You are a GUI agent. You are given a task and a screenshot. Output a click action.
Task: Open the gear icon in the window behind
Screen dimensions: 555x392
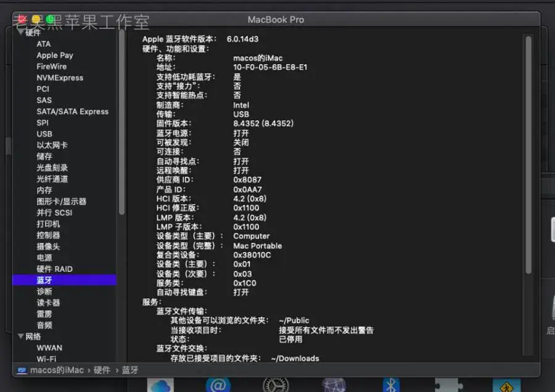[x=276, y=385]
